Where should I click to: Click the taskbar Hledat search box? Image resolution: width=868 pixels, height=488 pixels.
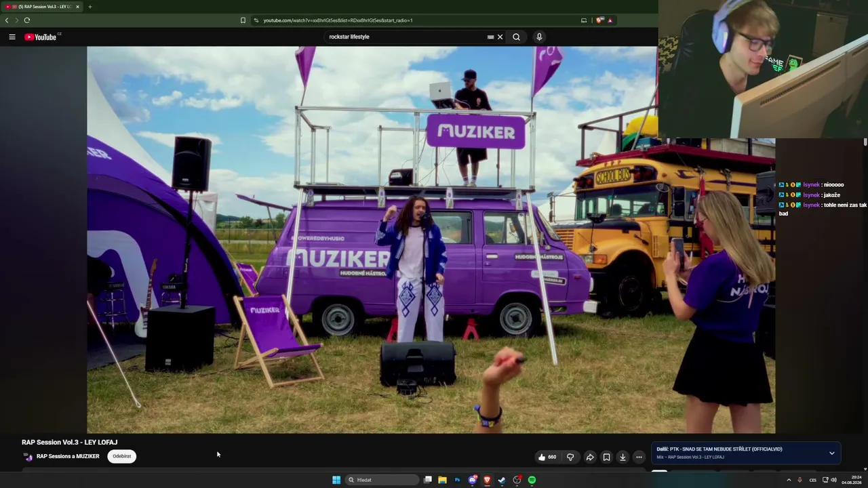[381, 480]
